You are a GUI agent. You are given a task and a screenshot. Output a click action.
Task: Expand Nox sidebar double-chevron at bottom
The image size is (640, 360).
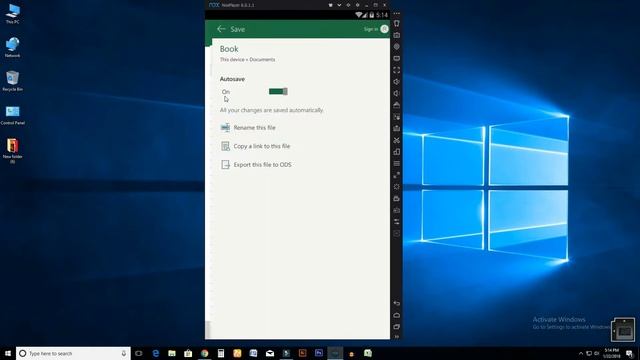(397, 337)
